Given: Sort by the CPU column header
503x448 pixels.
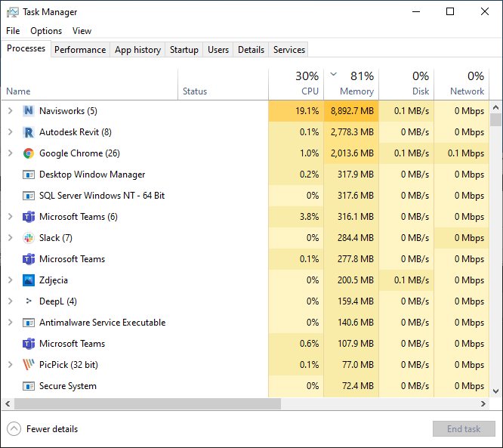Looking at the screenshot, I should click(296, 85).
